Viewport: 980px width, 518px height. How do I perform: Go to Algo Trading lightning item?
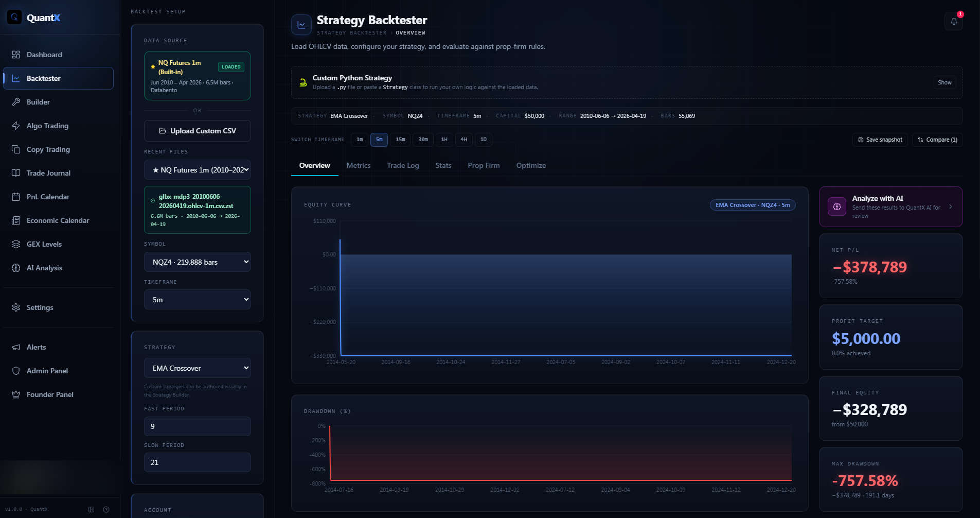pos(58,126)
